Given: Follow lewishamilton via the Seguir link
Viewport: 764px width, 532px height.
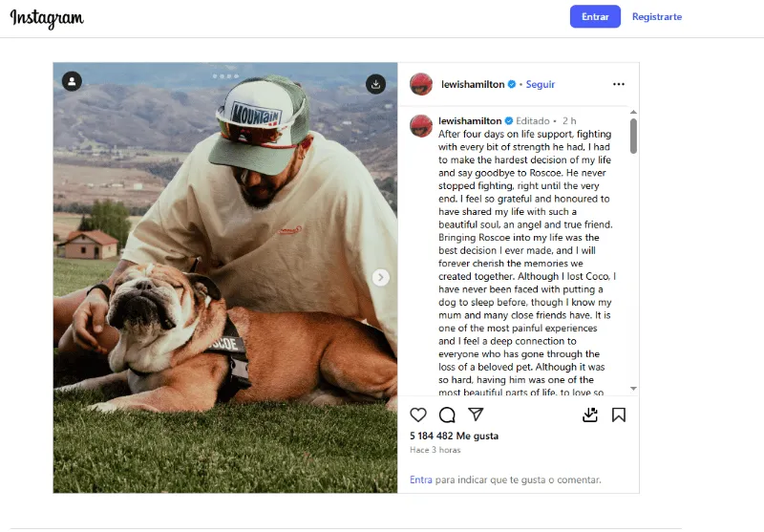Looking at the screenshot, I should (540, 84).
